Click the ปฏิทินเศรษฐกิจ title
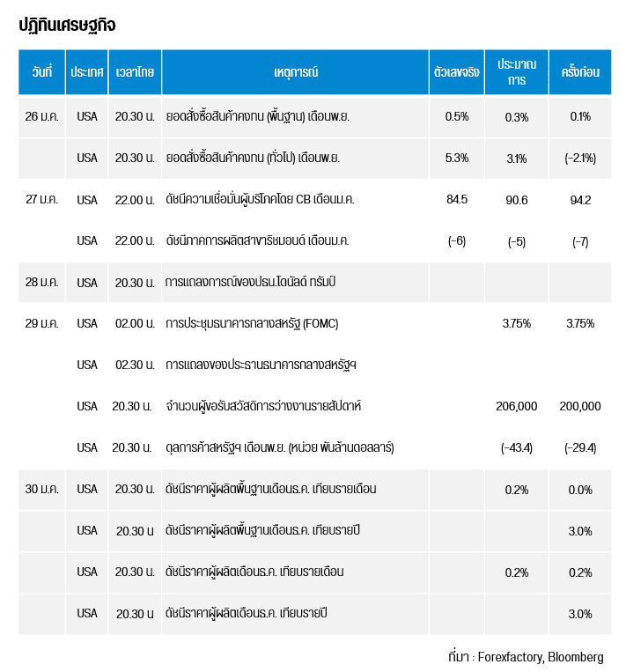The width and height of the screenshot is (626, 672). (x=67, y=25)
